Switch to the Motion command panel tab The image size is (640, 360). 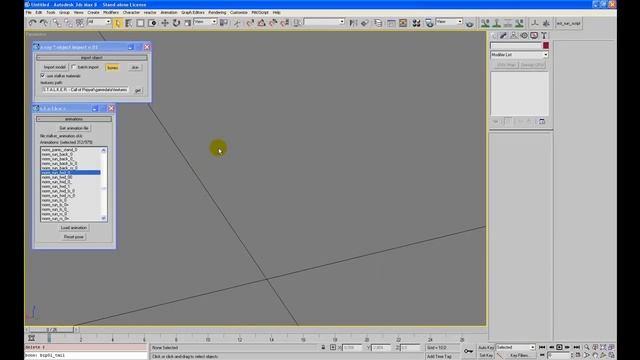tap(524, 36)
